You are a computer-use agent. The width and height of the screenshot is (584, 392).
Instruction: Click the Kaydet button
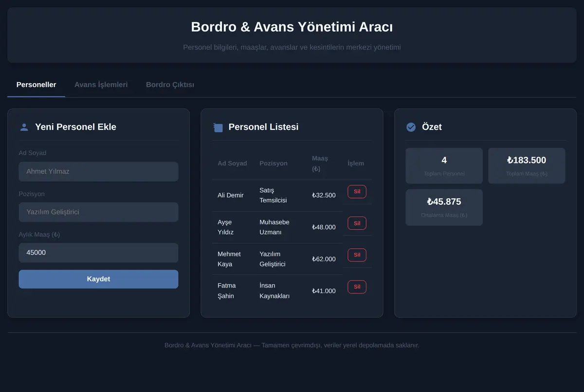[98, 279]
